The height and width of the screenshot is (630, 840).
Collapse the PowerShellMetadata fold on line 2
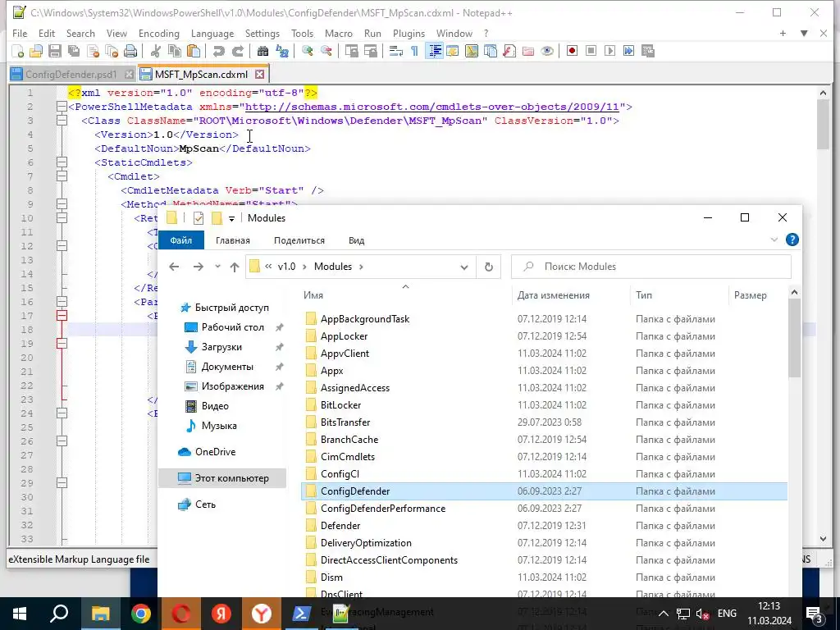pos(62,107)
